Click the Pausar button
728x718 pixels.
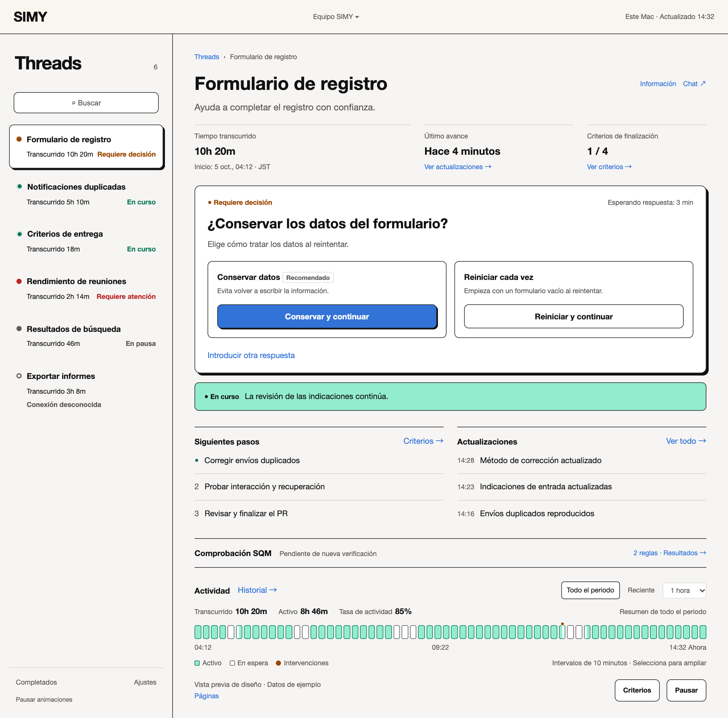(x=686, y=690)
